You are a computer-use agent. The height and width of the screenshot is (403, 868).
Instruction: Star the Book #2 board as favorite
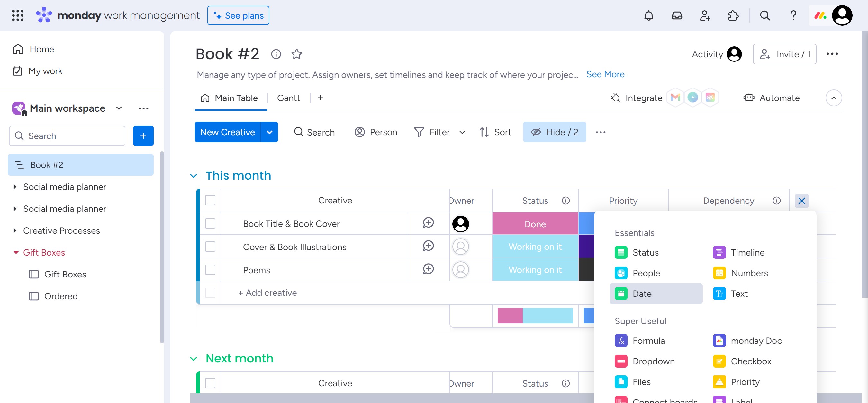pos(296,54)
